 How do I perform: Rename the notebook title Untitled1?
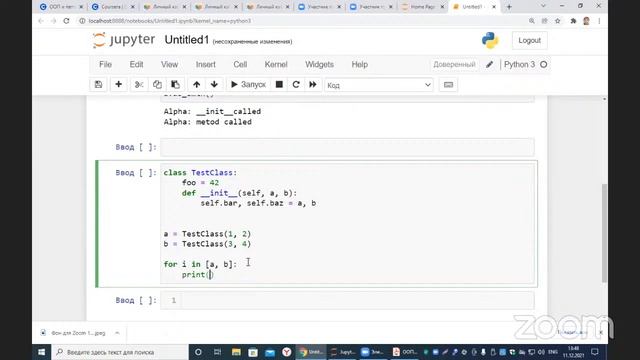point(187,40)
